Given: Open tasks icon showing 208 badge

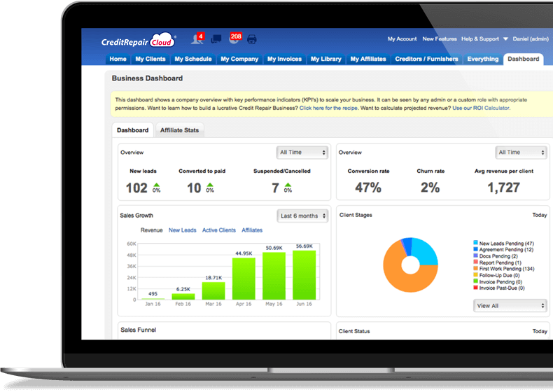Looking at the screenshot, I should pyautogui.click(x=234, y=39).
